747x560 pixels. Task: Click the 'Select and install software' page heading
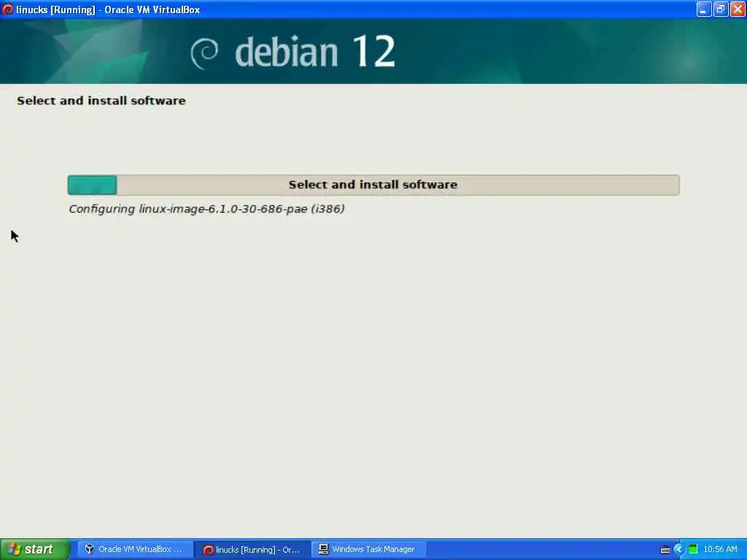(x=101, y=101)
